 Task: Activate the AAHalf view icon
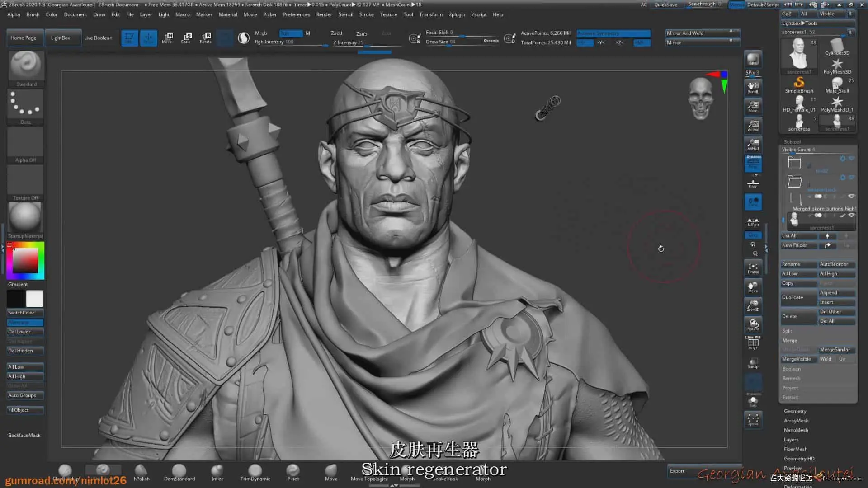tap(753, 144)
